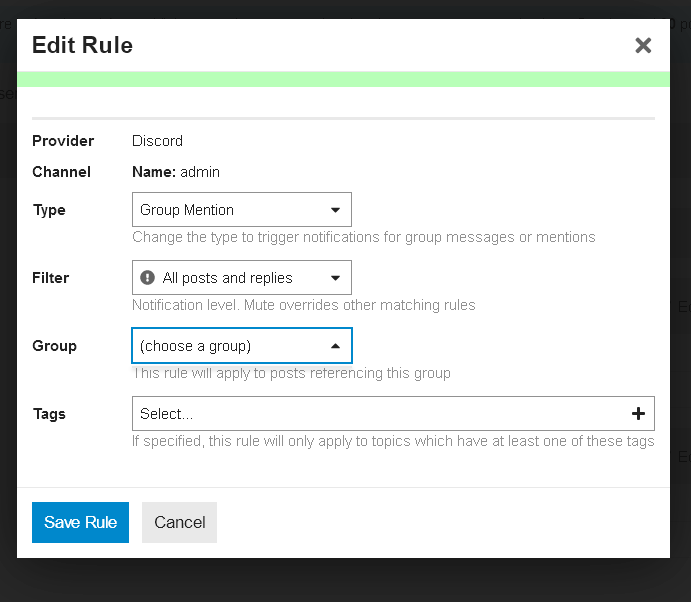691x602 pixels.
Task: Click the Type label
Action: (x=49, y=210)
